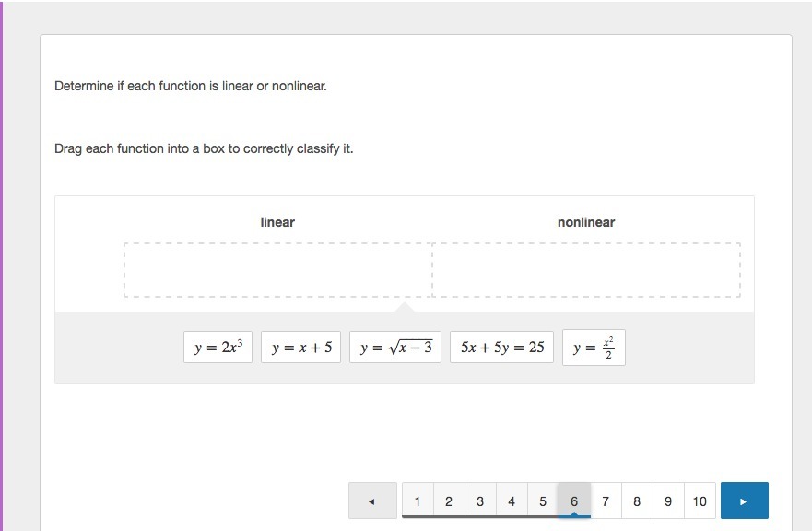Select question 4 in the pager
Viewport: 812px width, 531px height.
512,501
